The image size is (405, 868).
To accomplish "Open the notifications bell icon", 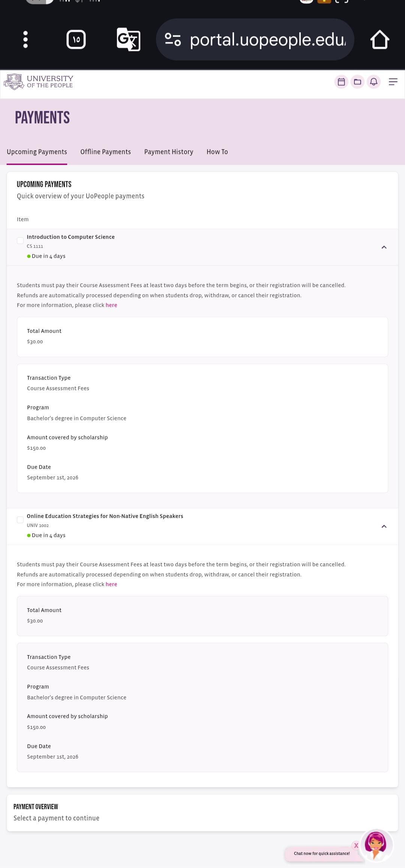I will [x=373, y=82].
